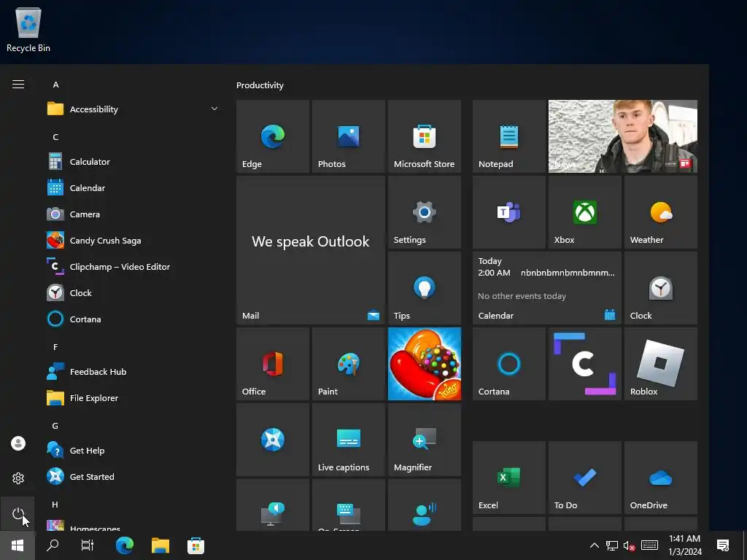Open the Live captions tile

click(x=348, y=440)
